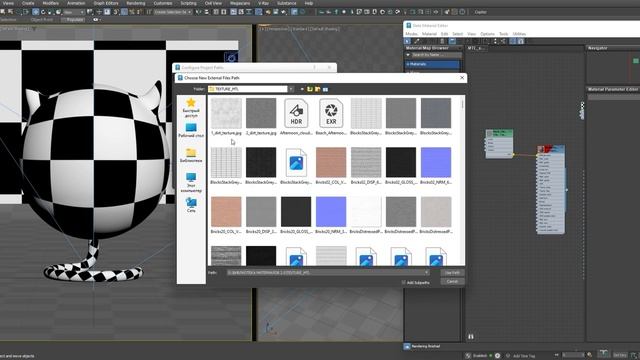Expand the Materials group in browser
Viewport: 640px width, 360px height.
pos(432,64)
